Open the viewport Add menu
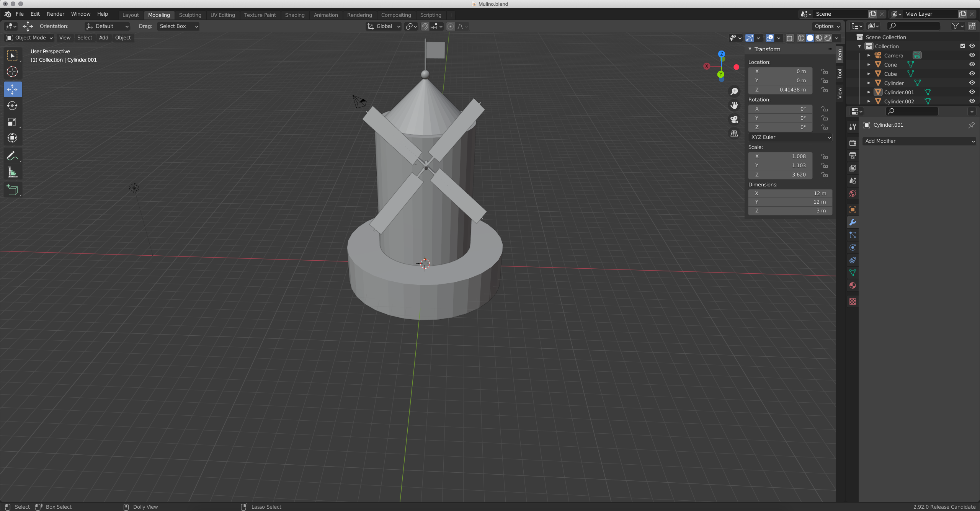Viewport: 980px width, 511px height. (x=103, y=38)
